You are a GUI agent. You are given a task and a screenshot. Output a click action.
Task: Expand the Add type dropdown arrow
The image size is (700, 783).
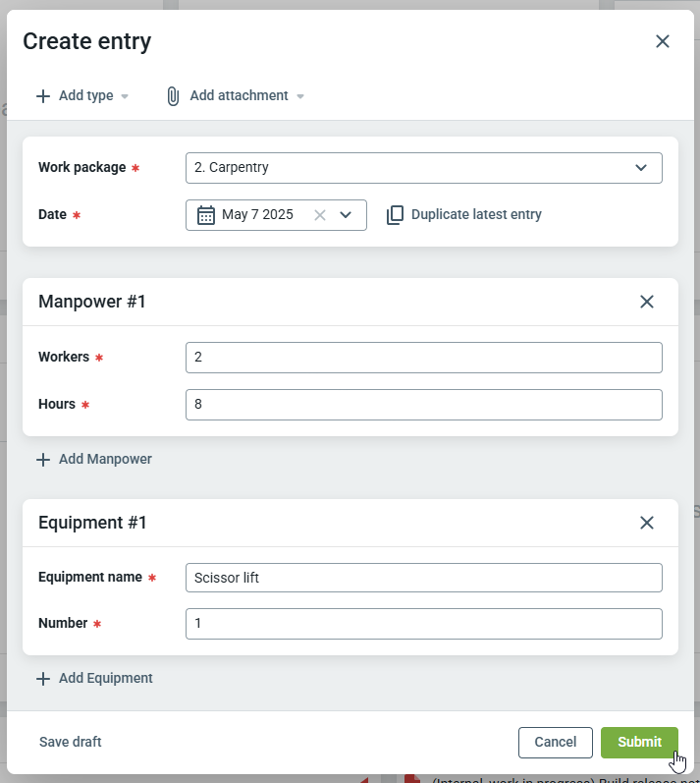click(x=125, y=96)
